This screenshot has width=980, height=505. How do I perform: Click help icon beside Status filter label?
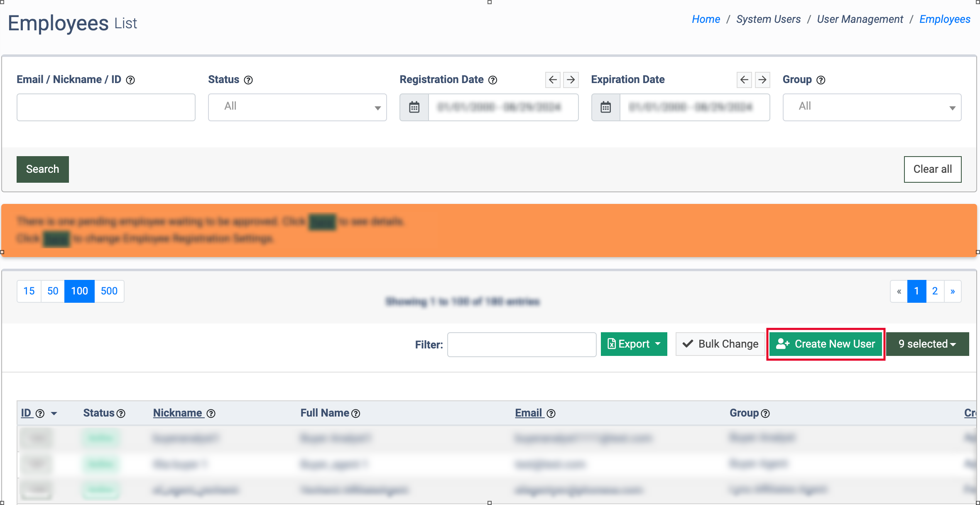pos(248,80)
